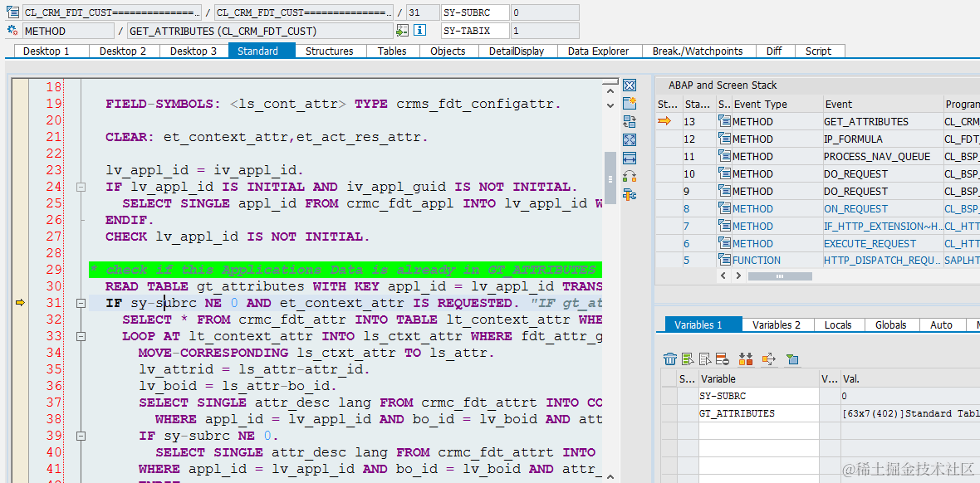
Task: Open the Diff tab
Action: 774,51
